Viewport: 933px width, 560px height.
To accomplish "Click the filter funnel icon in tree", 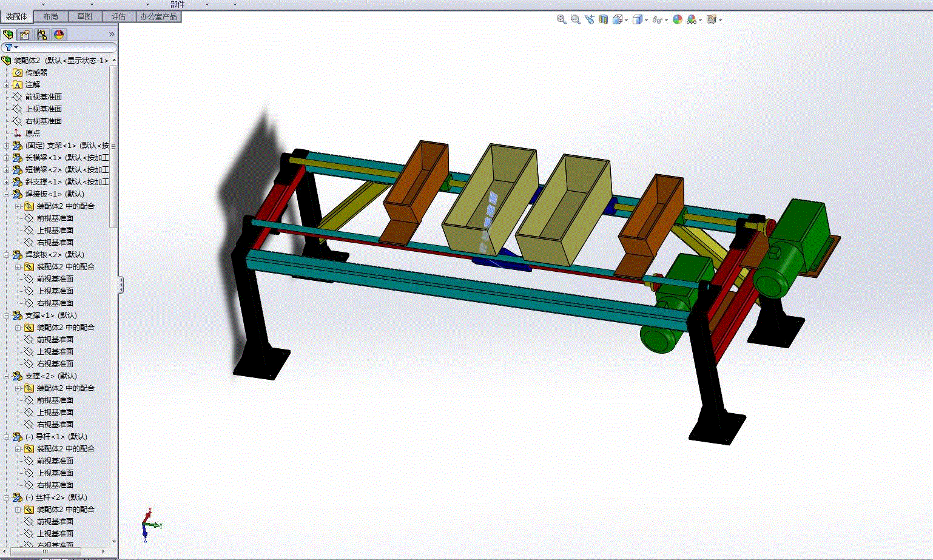I will click(8, 47).
